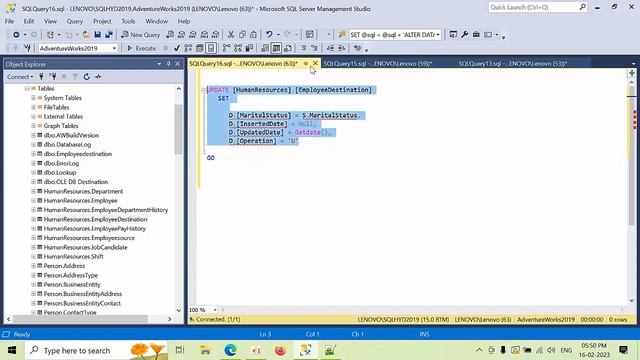The width and height of the screenshot is (640, 360).
Task: Open the AdventureWorks2019 database dropdown
Action: click(x=114, y=48)
